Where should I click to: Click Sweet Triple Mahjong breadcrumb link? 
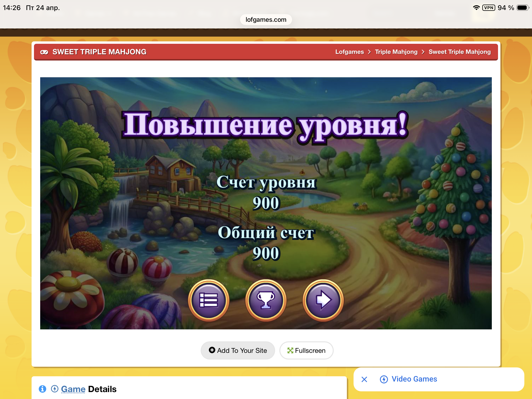pyautogui.click(x=459, y=52)
